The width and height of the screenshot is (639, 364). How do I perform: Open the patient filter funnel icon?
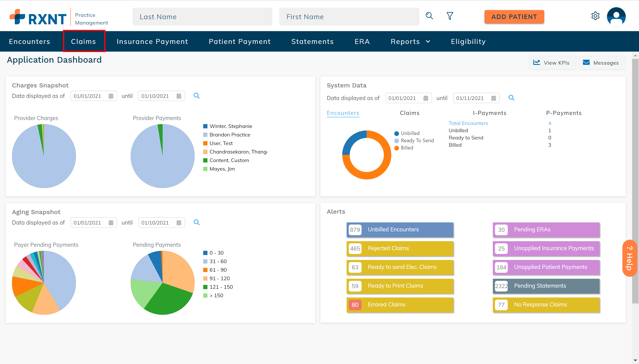click(450, 16)
